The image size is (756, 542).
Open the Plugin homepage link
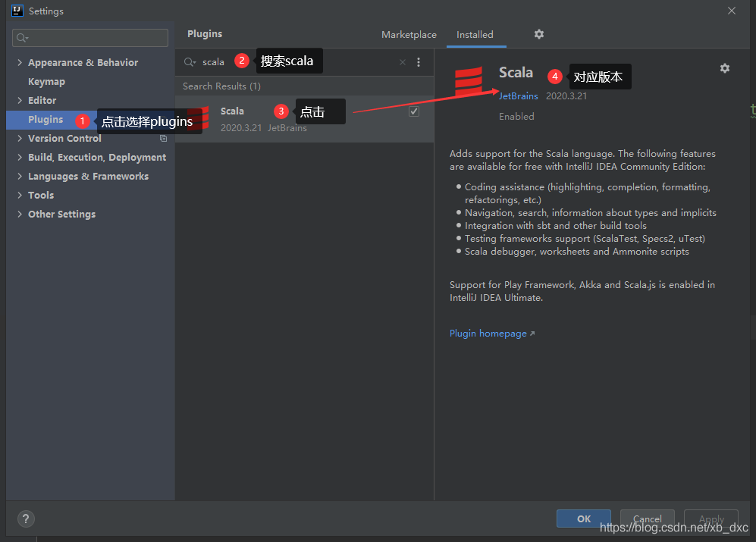492,334
